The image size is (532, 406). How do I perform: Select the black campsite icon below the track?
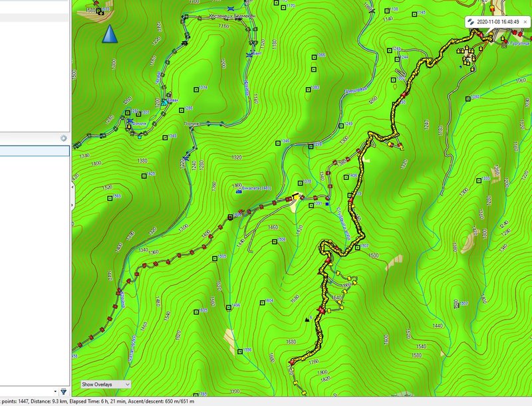tap(307, 319)
